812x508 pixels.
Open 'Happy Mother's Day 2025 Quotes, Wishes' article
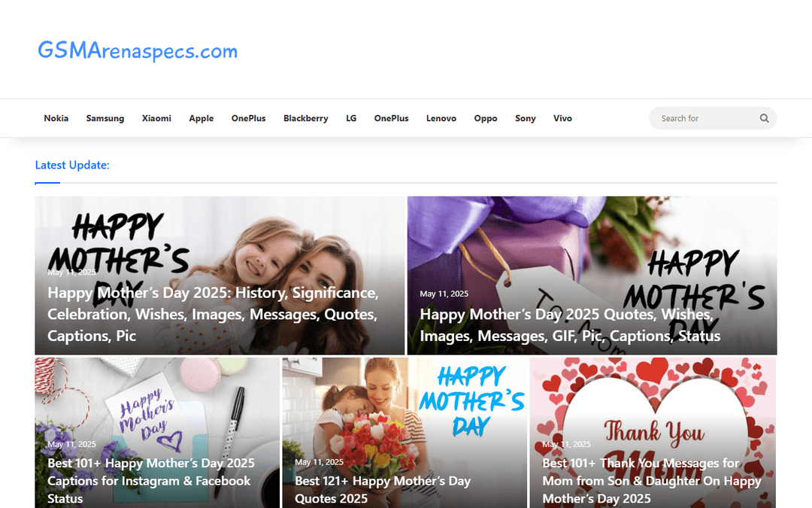point(570,325)
